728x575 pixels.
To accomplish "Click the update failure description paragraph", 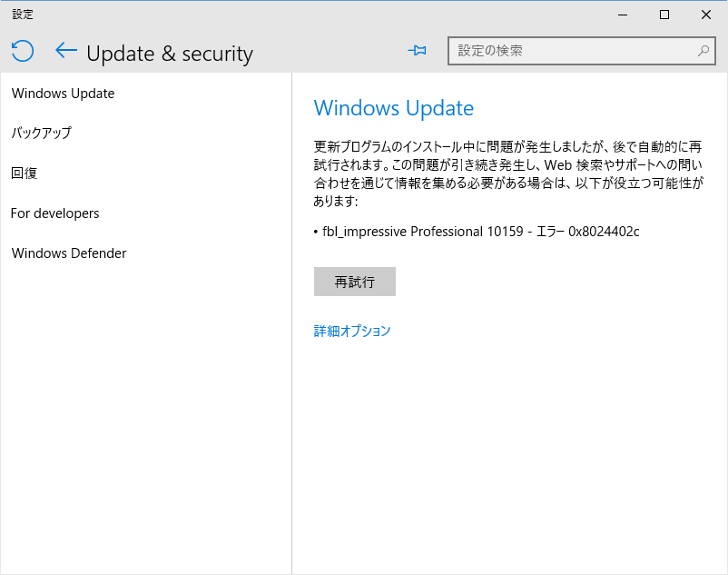I will (x=508, y=173).
